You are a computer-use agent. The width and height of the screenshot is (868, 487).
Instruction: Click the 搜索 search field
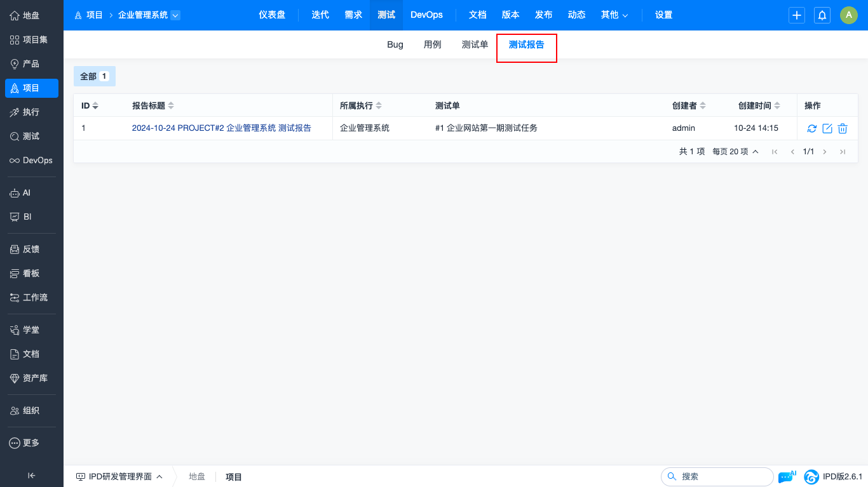point(717,477)
